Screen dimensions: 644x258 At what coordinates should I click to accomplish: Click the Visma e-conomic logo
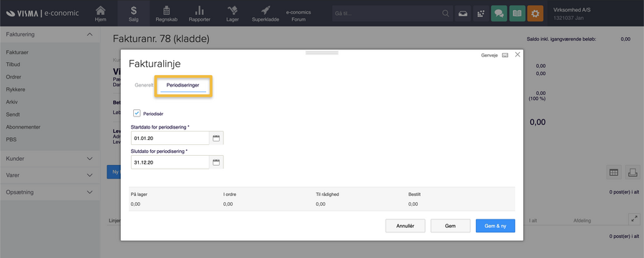[x=42, y=13]
